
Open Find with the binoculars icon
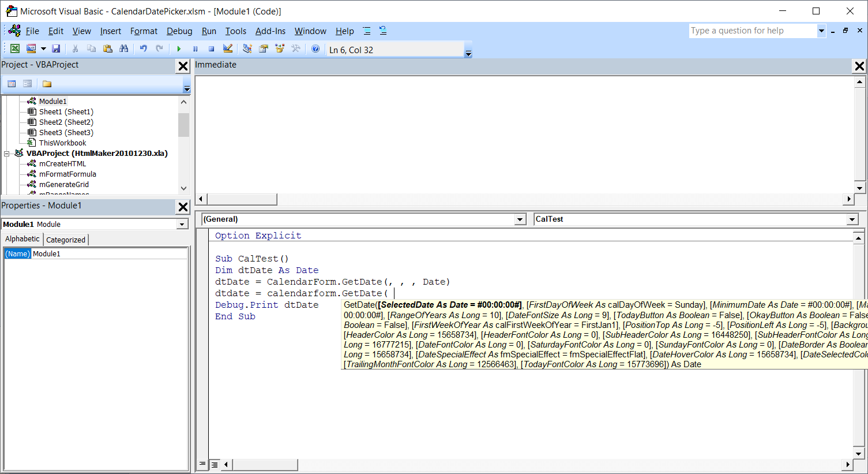click(123, 49)
